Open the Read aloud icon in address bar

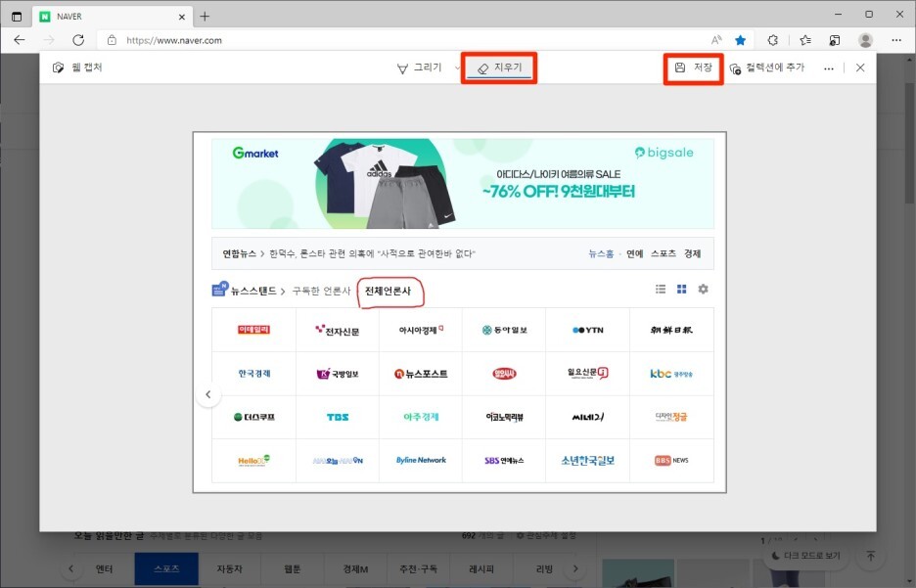(x=716, y=40)
